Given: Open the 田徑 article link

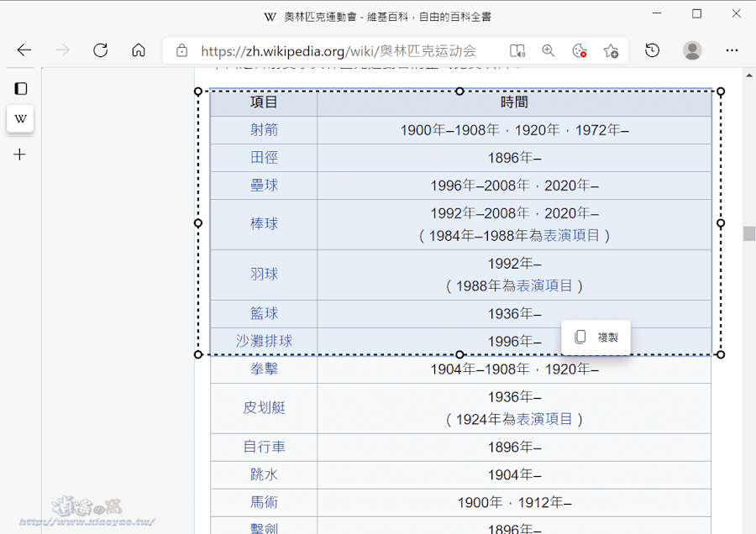Looking at the screenshot, I should (264, 158).
